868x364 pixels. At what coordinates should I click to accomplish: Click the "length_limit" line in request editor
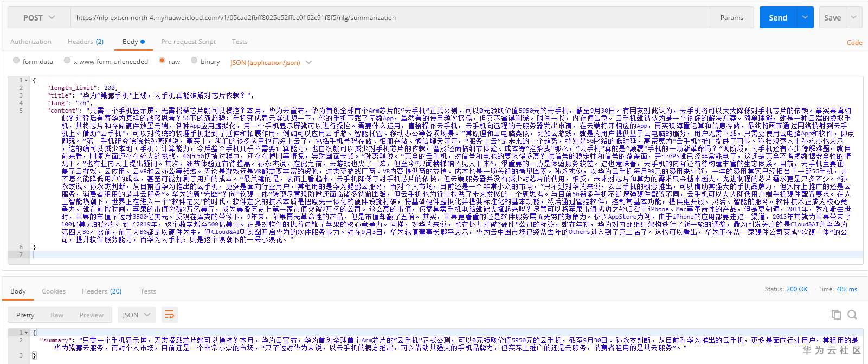82,88
